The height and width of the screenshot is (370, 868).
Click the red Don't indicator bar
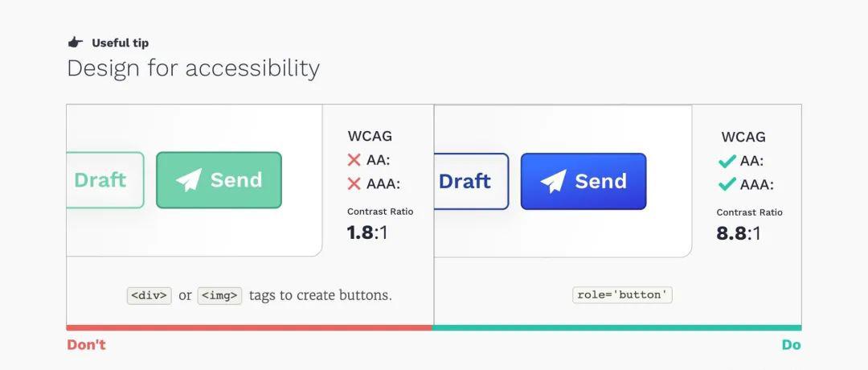tap(249, 328)
